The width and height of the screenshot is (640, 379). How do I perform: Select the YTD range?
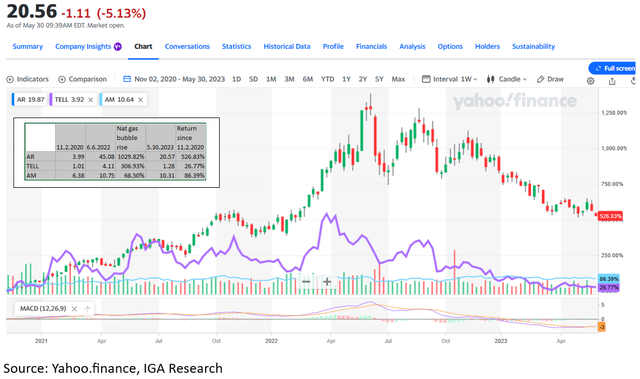[x=327, y=79]
